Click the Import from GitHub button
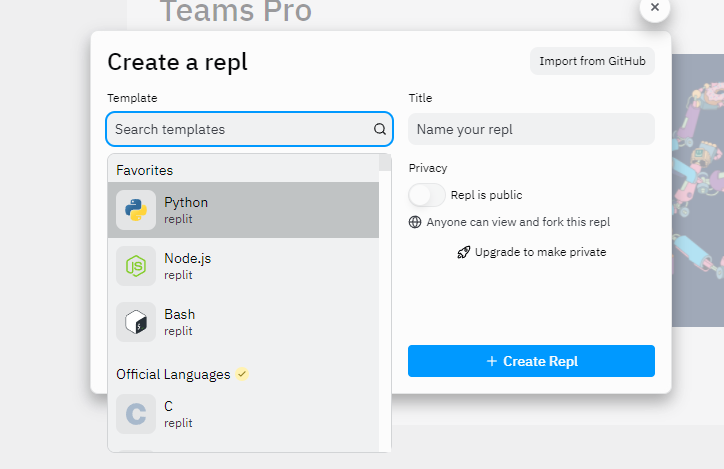Screen dimensions: 724x469 click(x=592, y=61)
